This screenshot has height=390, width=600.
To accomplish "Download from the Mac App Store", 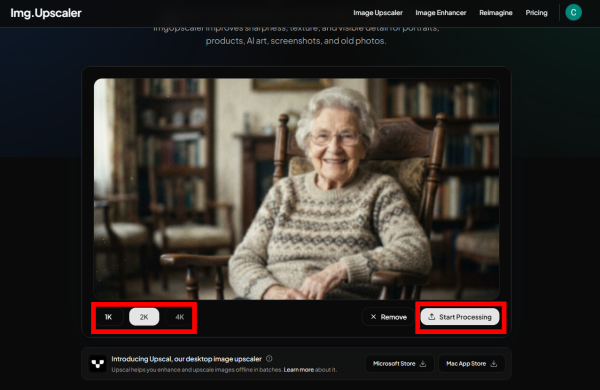I will pos(471,364).
